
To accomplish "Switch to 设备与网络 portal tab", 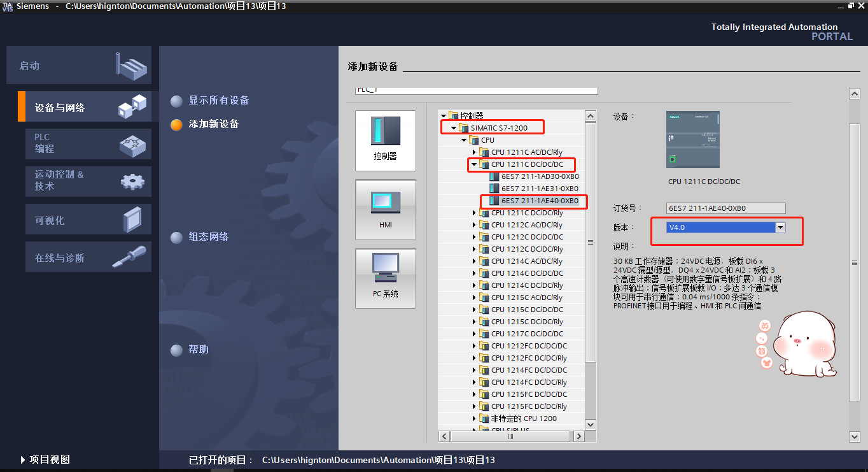I will 88,108.
